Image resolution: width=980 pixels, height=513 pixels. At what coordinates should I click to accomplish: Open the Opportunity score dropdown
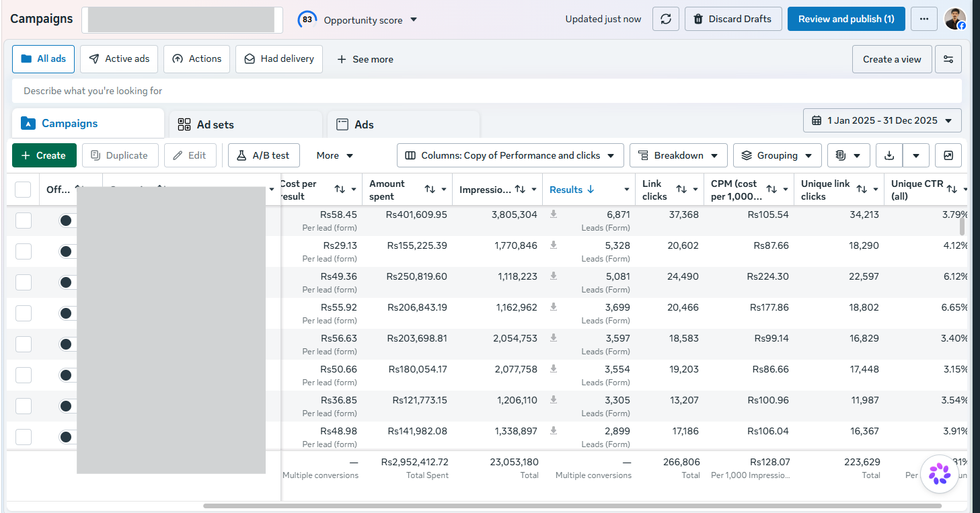(x=414, y=19)
